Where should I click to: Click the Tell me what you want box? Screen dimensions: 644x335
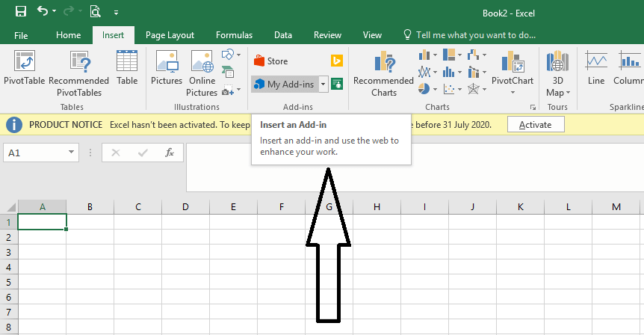click(x=470, y=35)
